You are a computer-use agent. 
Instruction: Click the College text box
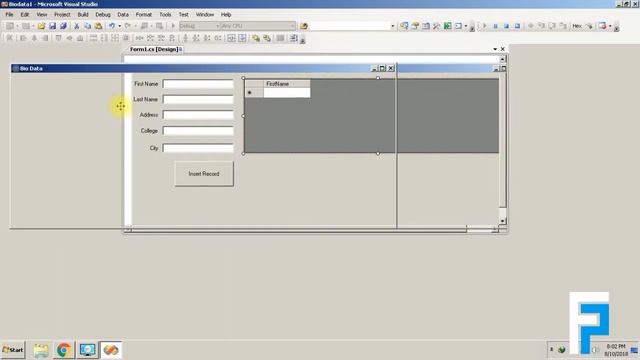coord(198,131)
